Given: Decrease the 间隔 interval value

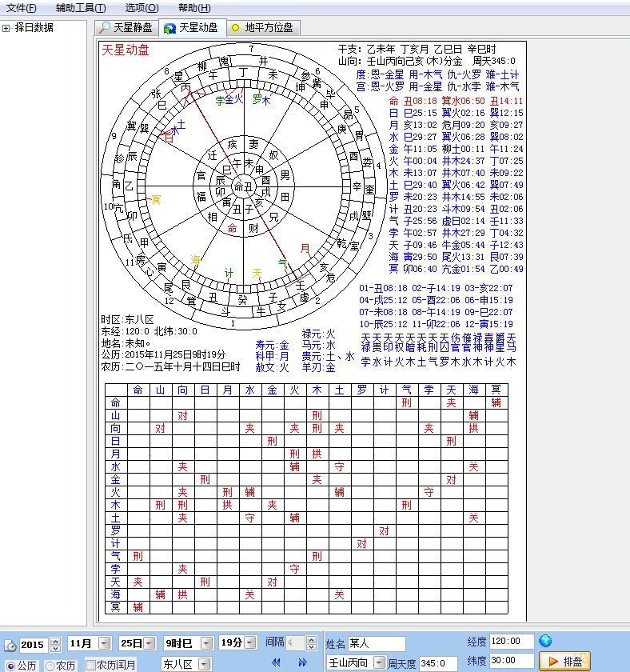Looking at the screenshot, I should [312, 646].
